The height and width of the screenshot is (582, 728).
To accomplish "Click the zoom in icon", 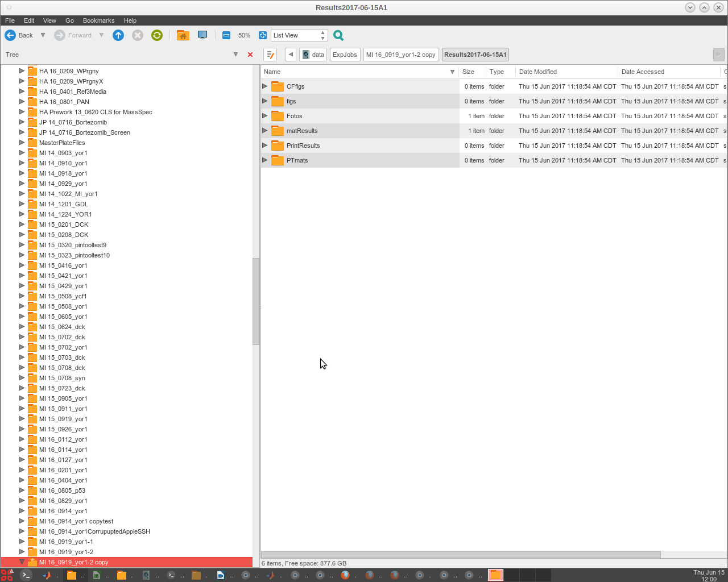I will 262,35.
